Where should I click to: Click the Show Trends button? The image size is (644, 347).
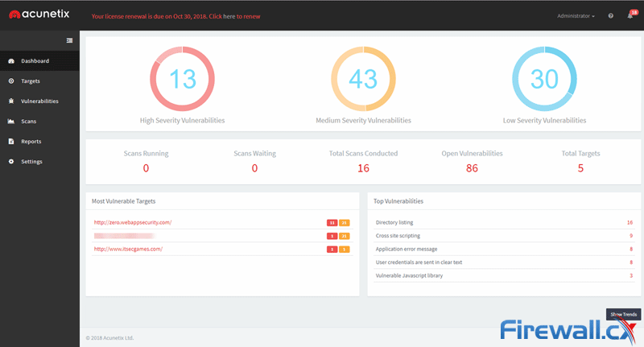coord(623,314)
